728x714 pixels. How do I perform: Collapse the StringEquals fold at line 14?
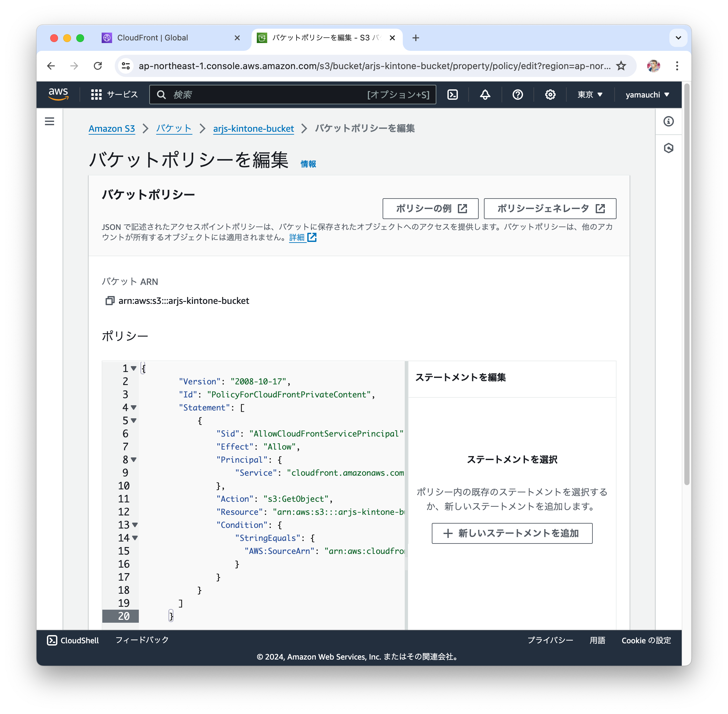pyautogui.click(x=135, y=538)
